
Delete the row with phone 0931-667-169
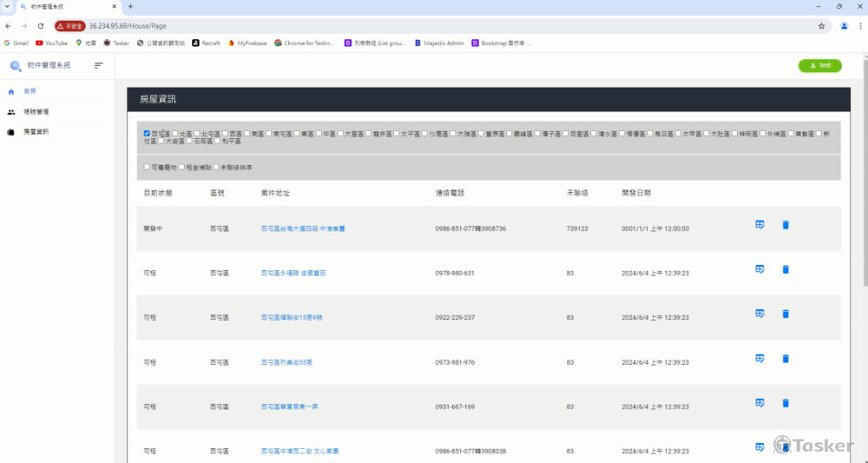coord(786,403)
